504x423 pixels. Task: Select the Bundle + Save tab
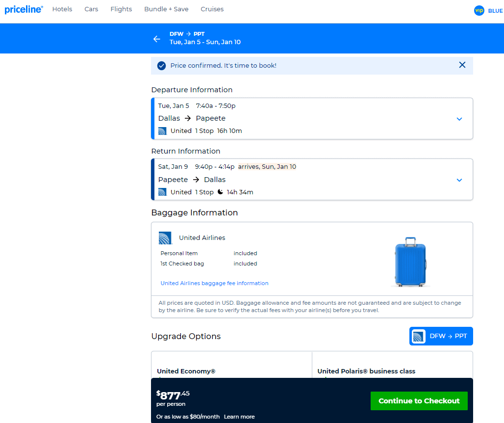click(x=166, y=9)
